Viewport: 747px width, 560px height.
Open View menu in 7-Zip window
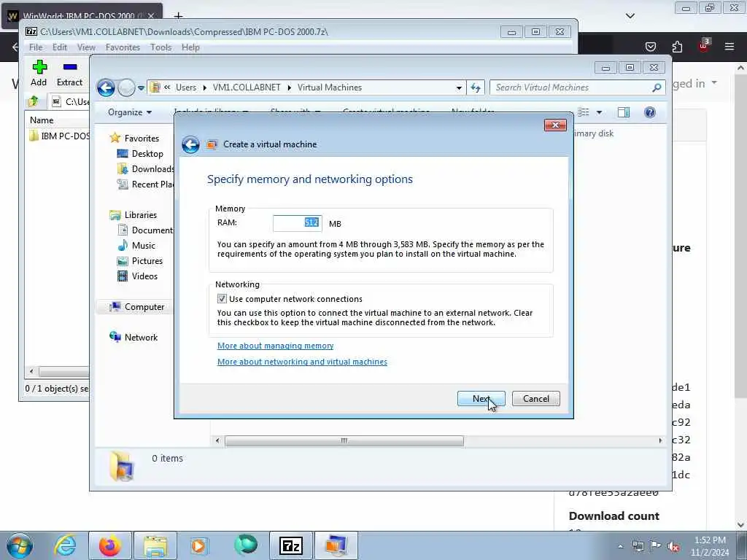tap(86, 47)
